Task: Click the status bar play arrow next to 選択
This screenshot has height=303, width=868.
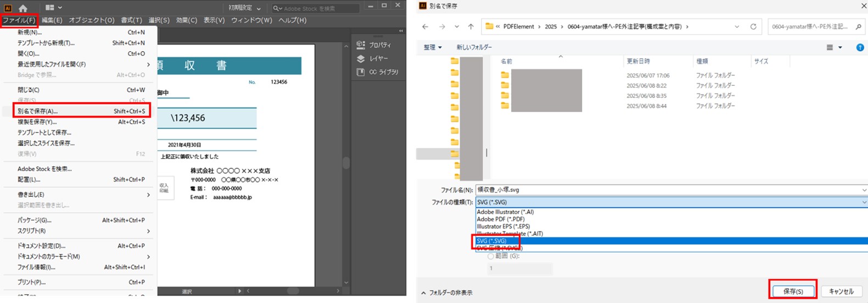Action: point(239,291)
